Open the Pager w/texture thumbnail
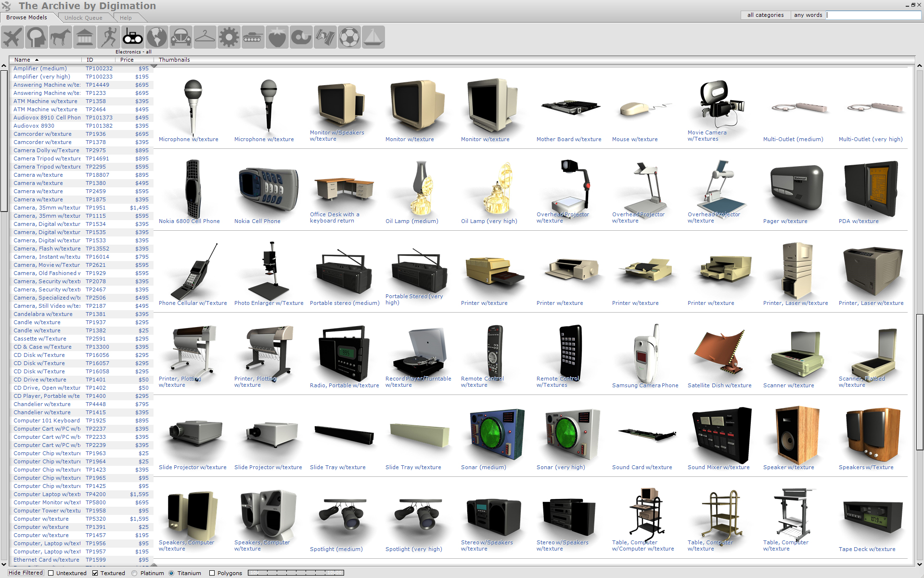 797,188
